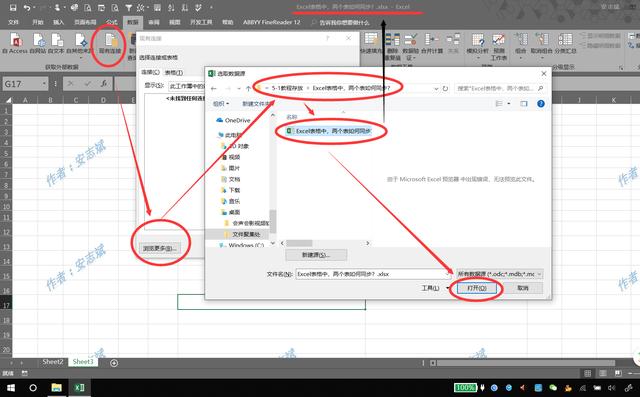Viewport: 640px width, 397px height.
Task: Select 桌面 (Desktop) in navigation pane
Action: (x=231, y=212)
